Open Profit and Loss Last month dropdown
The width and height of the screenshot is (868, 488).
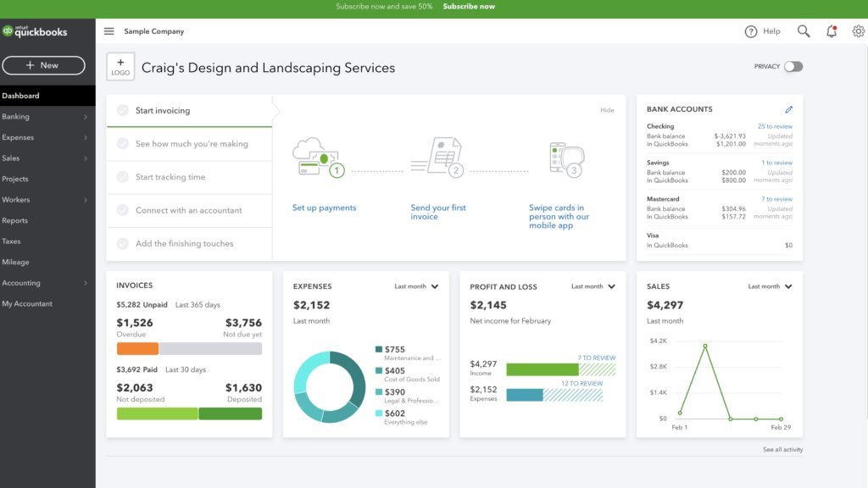tap(593, 286)
